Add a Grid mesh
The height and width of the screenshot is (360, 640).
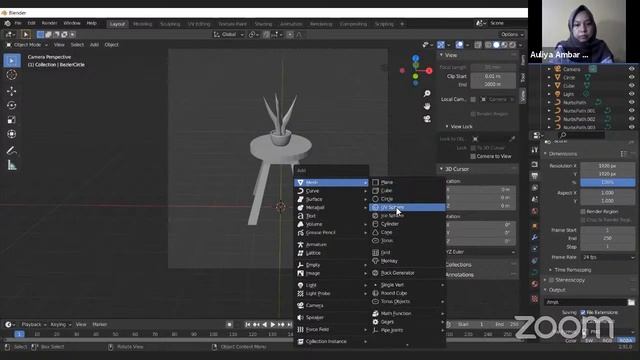tap(407, 252)
